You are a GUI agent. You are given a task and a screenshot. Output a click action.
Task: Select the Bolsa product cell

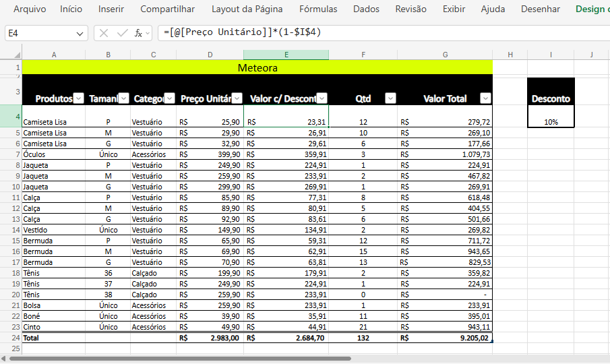tap(54, 305)
